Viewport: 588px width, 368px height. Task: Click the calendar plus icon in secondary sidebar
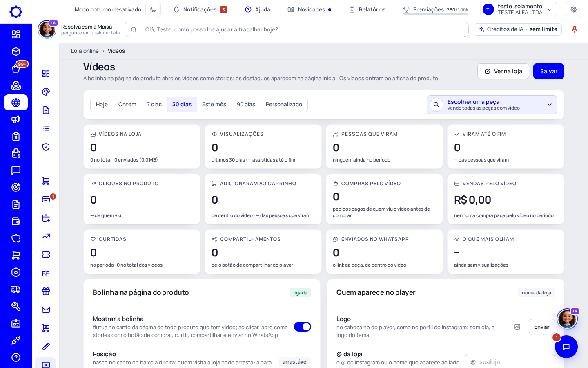pyautogui.click(x=46, y=218)
